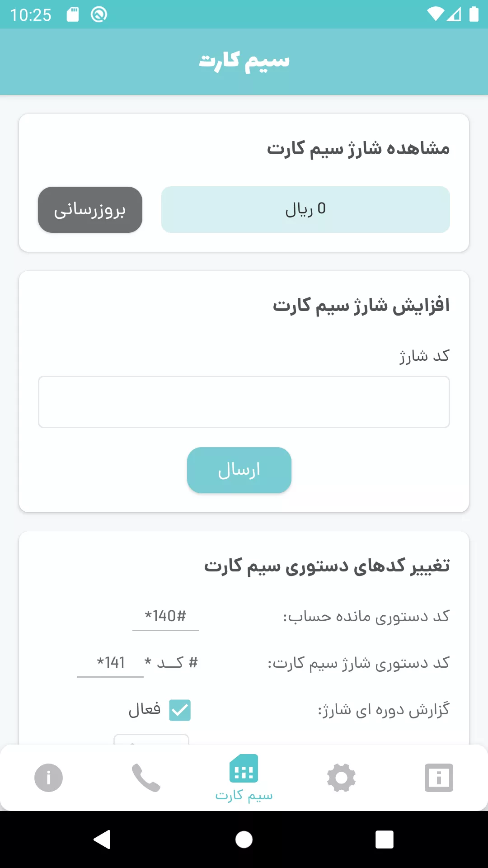The width and height of the screenshot is (488, 868).
Task: Tap the circular sync icon in the status bar
Action: pyautogui.click(x=99, y=14)
